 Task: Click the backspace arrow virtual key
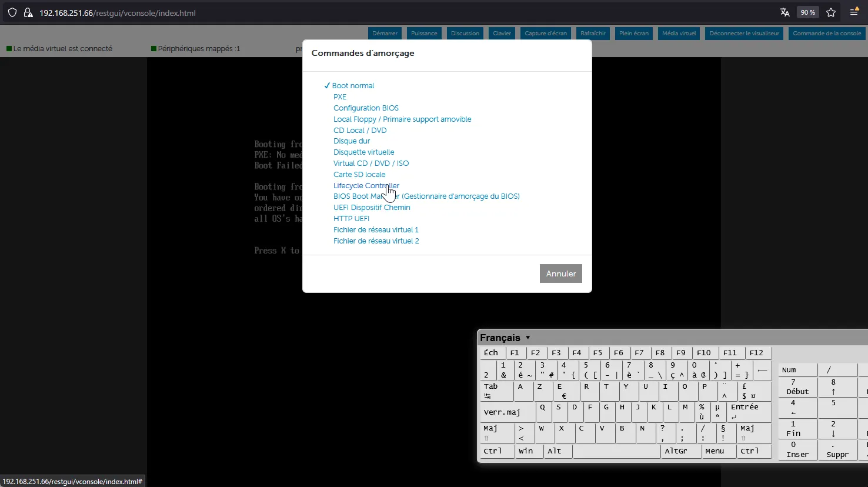[762, 371]
